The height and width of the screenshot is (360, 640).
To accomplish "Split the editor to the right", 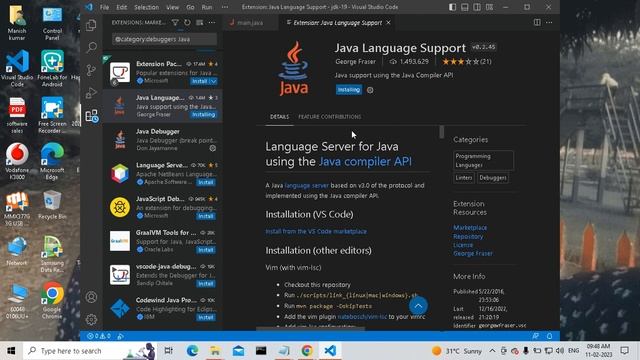I will pos(537,22).
